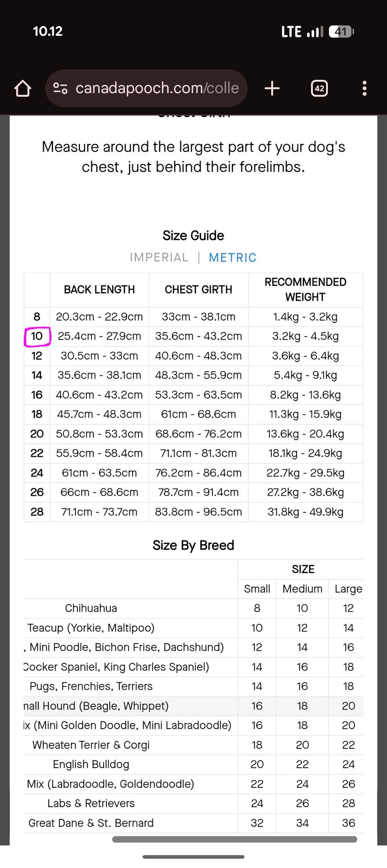The height and width of the screenshot is (868, 387).
Task: Open the three-dot browser menu
Action: 364,88
